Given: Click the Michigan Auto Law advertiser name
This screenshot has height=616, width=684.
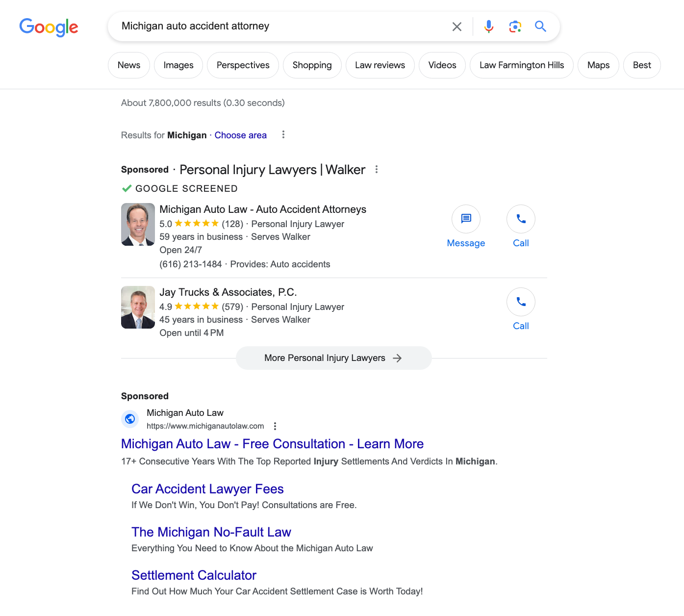Looking at the screenshot, I should pyautogui.click(x=185, y=413).
